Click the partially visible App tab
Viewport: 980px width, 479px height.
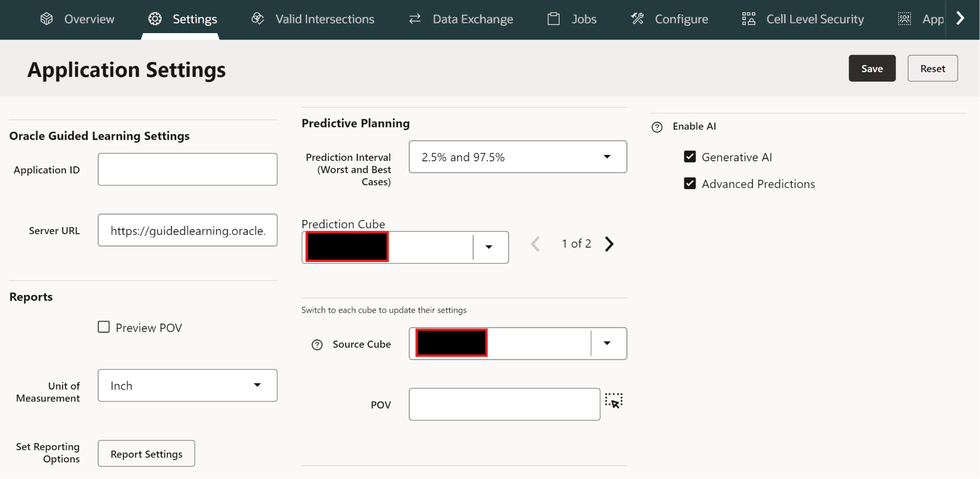coord(921,19)
